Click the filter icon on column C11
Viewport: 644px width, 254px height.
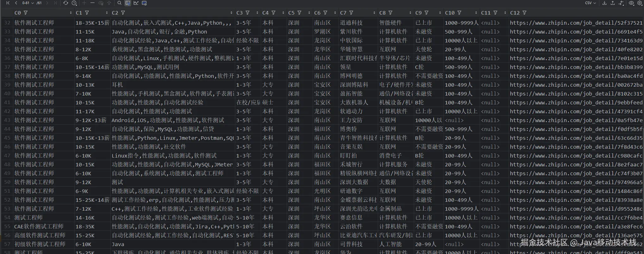[495, 13]
